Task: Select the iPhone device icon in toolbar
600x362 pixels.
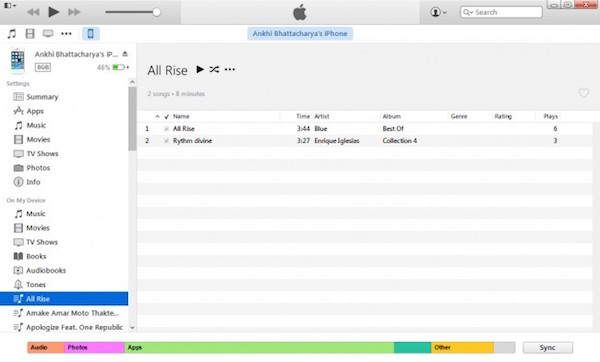Action: click(x=91, y=34)
